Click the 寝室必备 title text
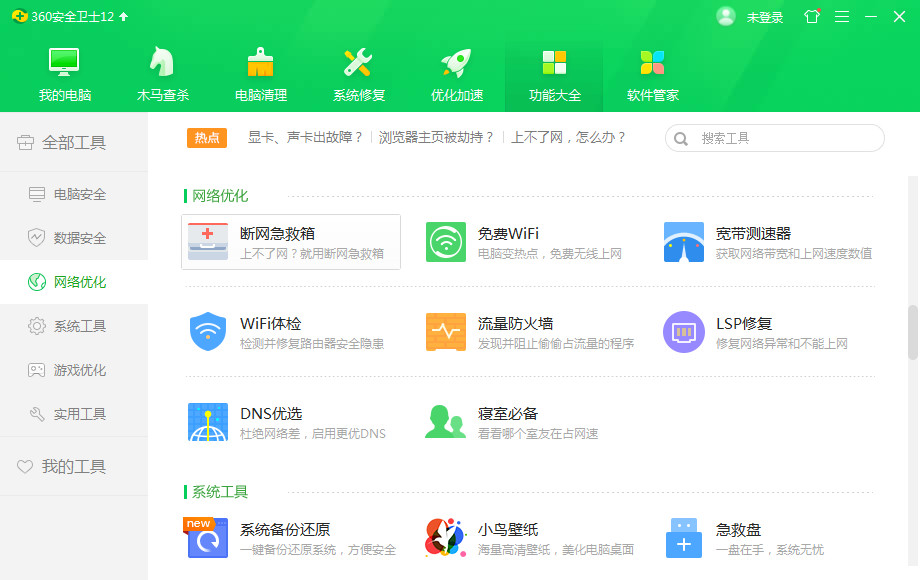This screenshot has width=920, height=580. click(x=508, y=413)
